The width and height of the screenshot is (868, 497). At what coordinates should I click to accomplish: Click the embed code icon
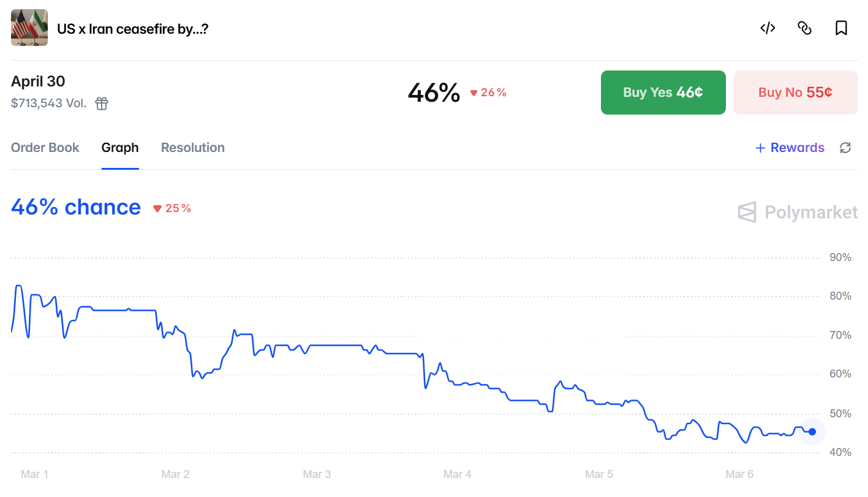point(768,28)
